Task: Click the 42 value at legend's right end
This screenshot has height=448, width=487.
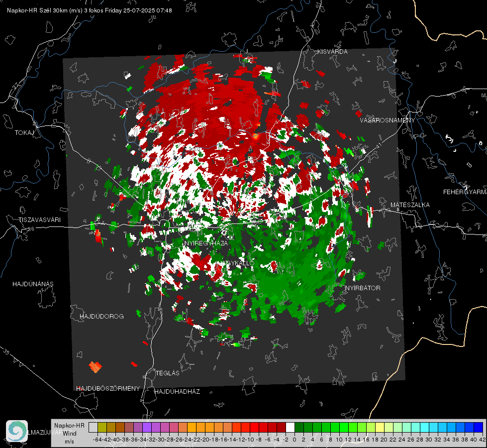Action: tap(483, 440)
